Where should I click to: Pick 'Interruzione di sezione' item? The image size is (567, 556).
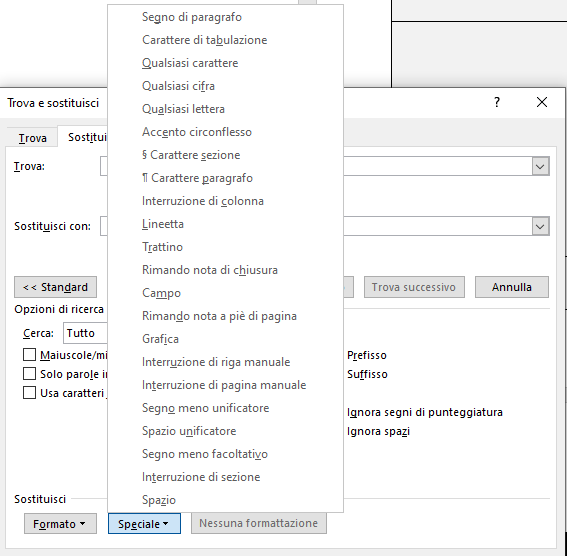point(225,477)
